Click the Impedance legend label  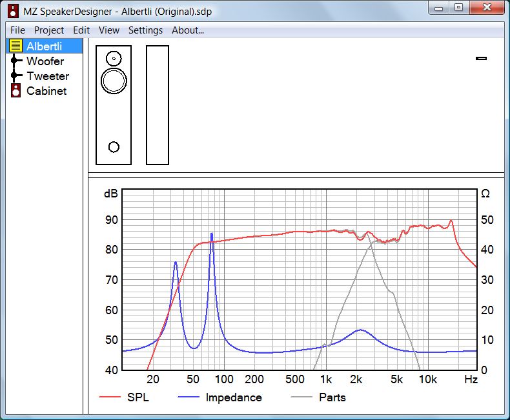[234, 397]
